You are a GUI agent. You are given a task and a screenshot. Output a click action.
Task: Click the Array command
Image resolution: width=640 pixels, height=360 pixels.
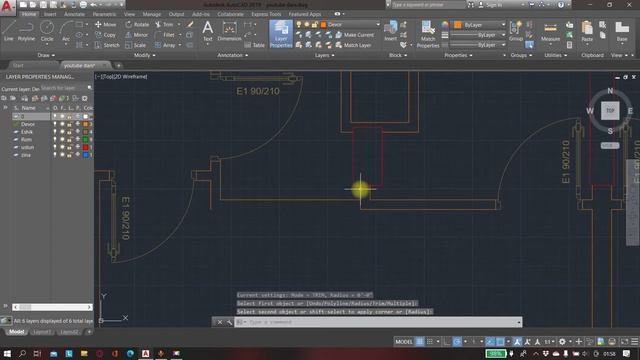coord(165,45)
